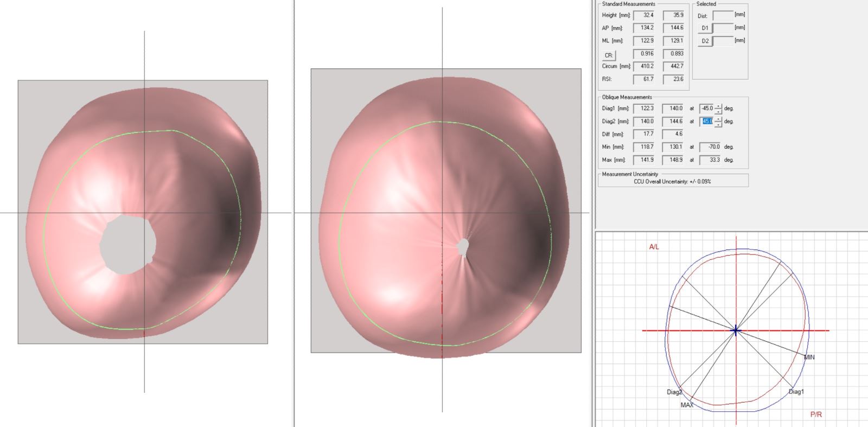Select the CR value 0.893
Viewport: 868px width, 427px height.
click(x=674, y=54)
